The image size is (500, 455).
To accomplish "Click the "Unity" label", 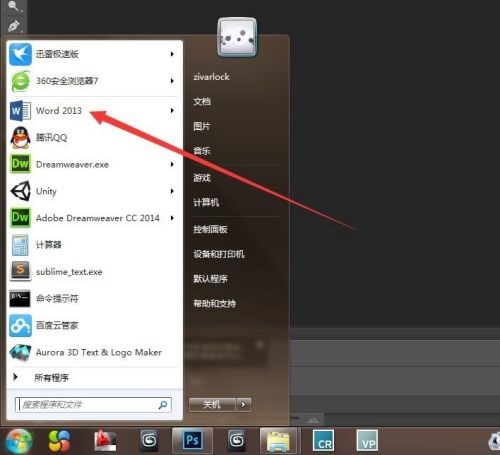I will click(46, 191).
